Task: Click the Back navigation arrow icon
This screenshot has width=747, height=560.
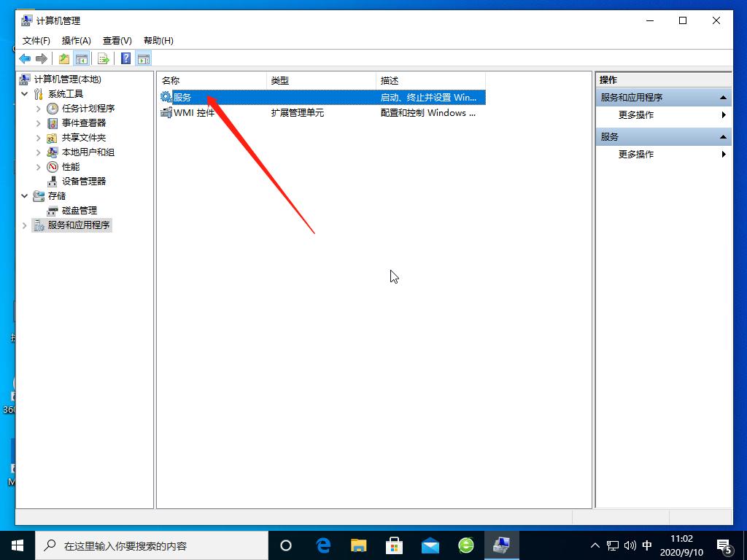Action: pyautogui.click(x=24, y=58)
